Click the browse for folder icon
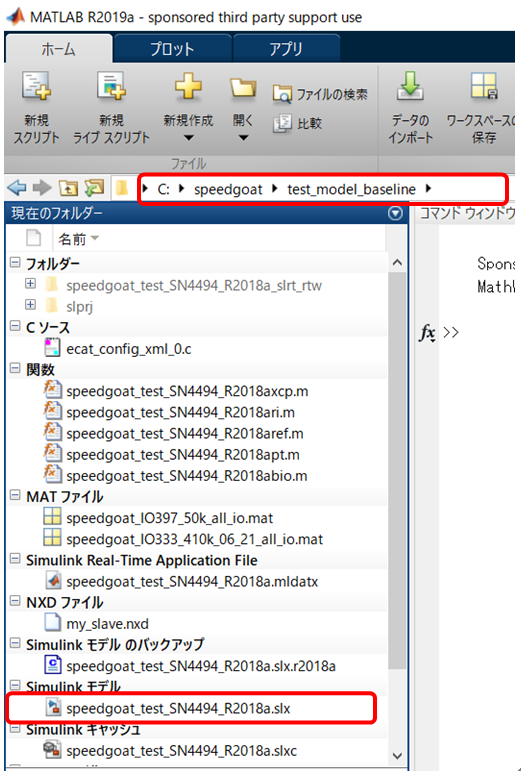 coord(94,188)
